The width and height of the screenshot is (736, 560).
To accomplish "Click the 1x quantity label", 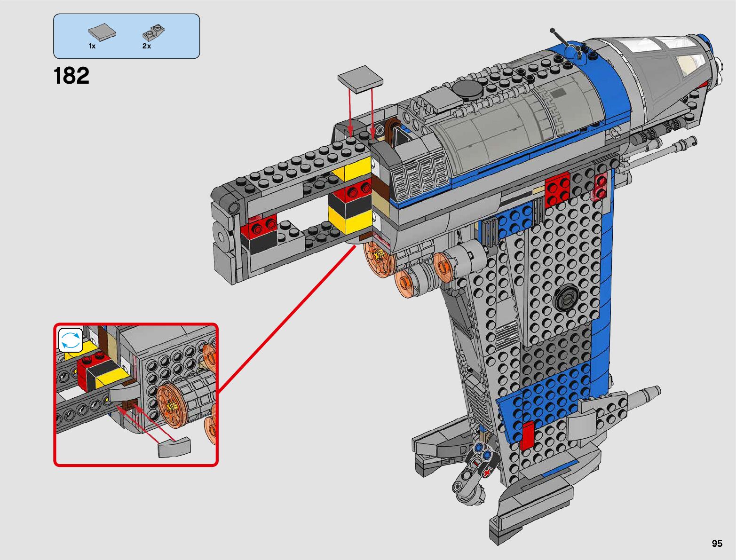I will point(92,46).
